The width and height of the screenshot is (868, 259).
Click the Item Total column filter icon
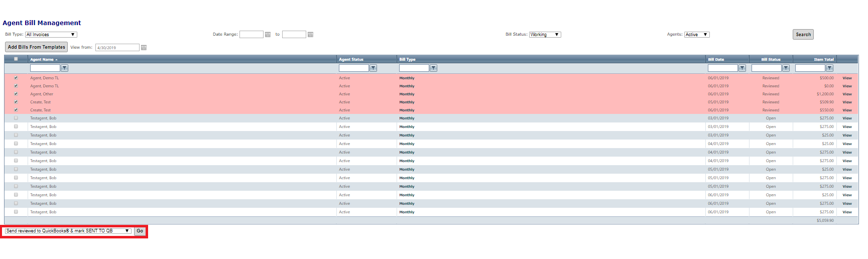click(x=829, y=68)
